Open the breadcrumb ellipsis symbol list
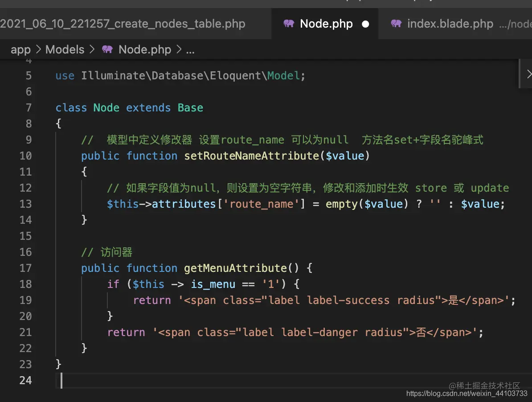 (190, 51)
